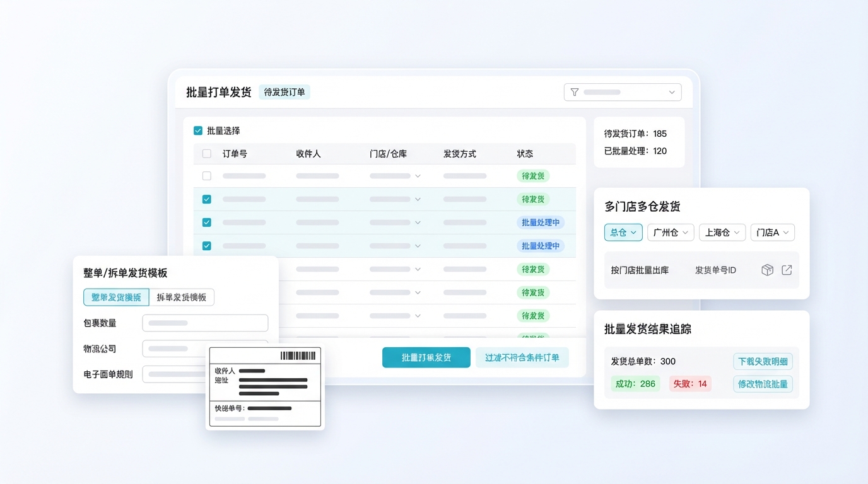Click the 下载失败明细 button
Viewport: 868px width, 484px height.
(763, 362)
